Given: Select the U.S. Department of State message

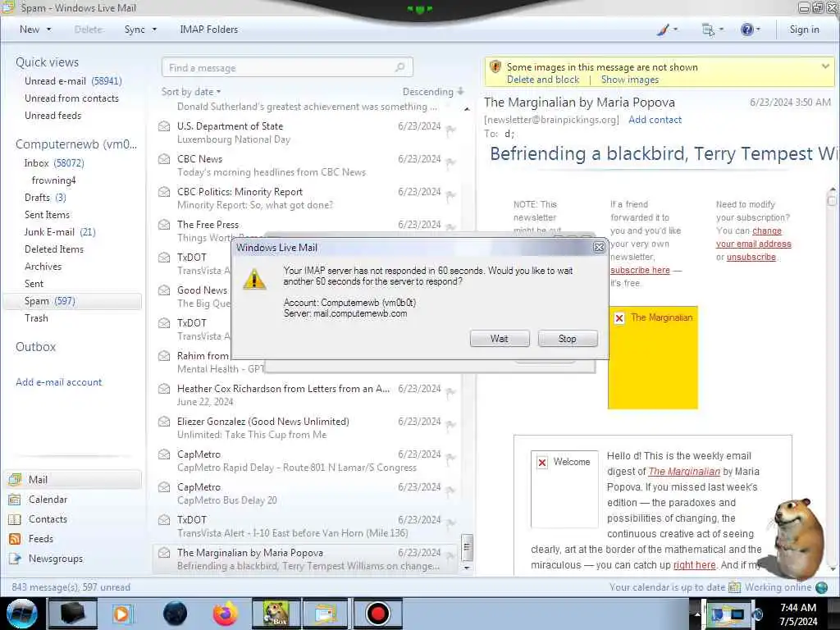Looking at the screenshot, I should tap(305, 132).
